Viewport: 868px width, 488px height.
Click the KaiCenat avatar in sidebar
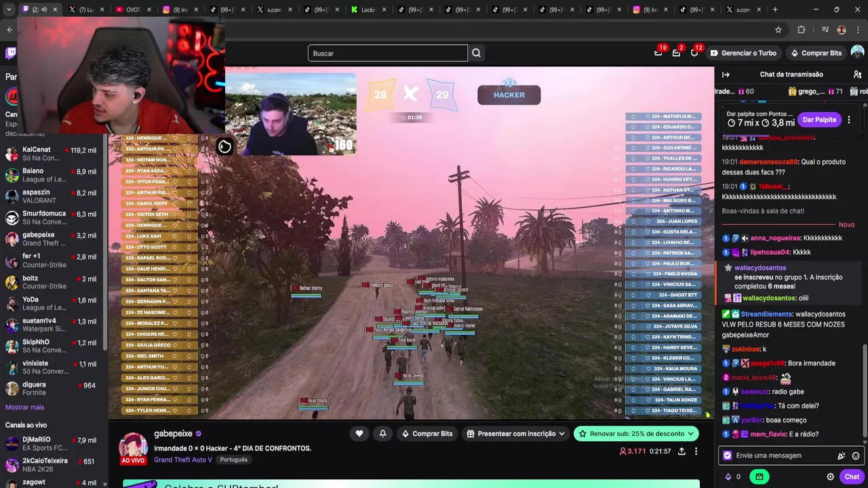12,154
